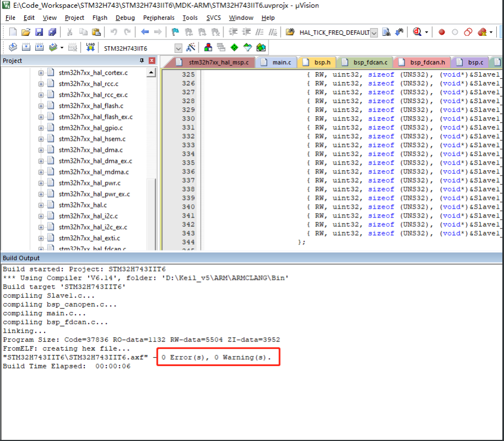
Task: Close the Project panel
Action: point(152,61)
